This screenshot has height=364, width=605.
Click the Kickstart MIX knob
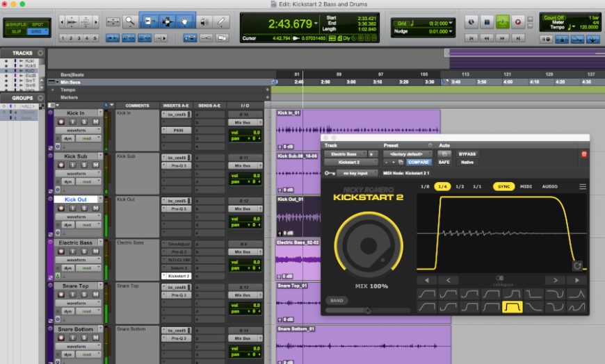click(x=369, y=245)
